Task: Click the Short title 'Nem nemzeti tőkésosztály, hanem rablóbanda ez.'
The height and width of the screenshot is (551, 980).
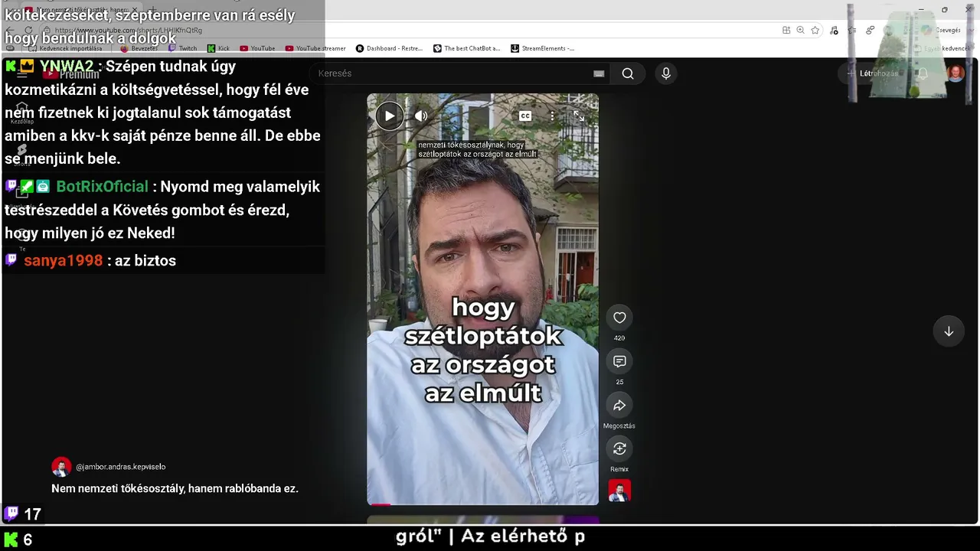Action: (x=175, y=488)
